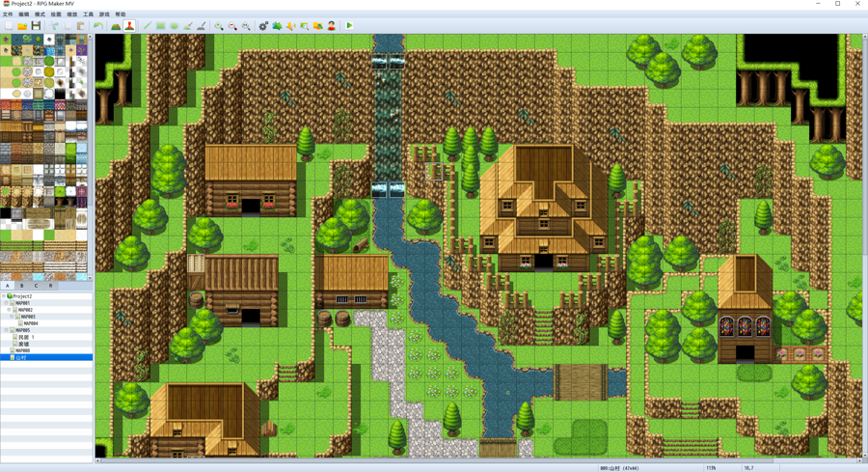Click the Save Project floppy disk icon
This screenshot has width=868, height=472.
tap(36, 26)
